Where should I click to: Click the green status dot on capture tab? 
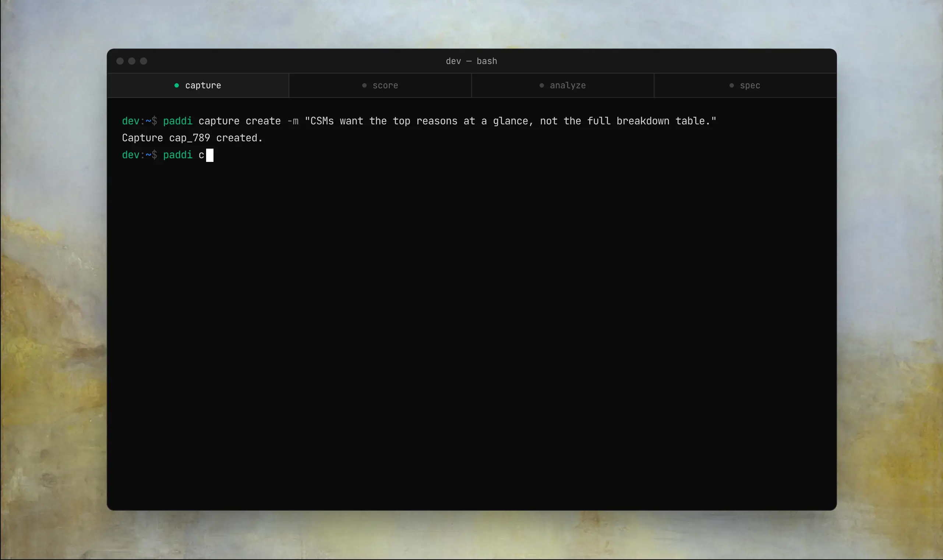click(x=176, y=85)
